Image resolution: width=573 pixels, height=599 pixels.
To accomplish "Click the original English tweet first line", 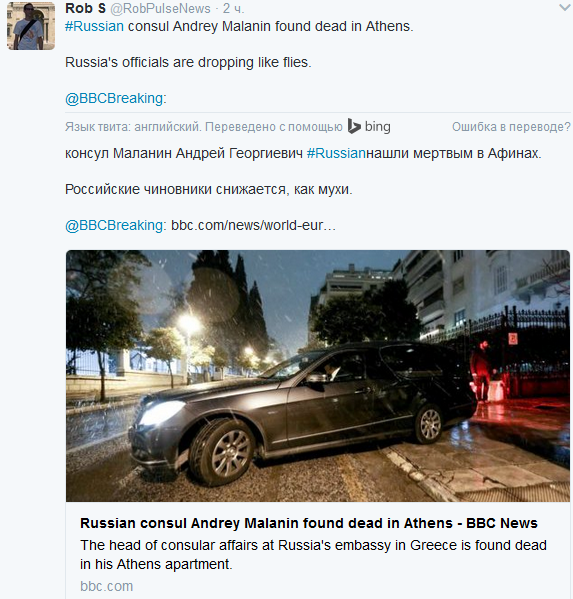I will 239,26.
